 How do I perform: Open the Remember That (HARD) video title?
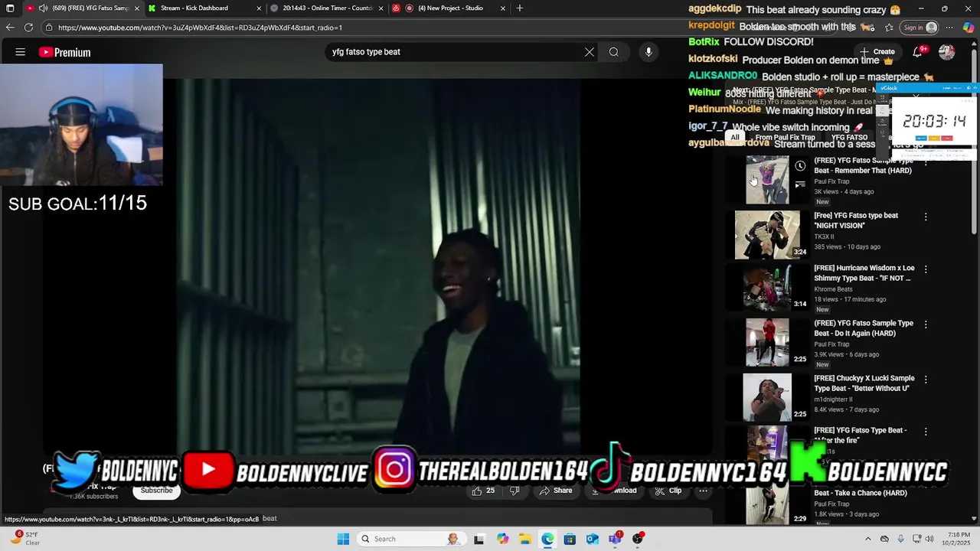pyautogui.click(x=864, y=165)
